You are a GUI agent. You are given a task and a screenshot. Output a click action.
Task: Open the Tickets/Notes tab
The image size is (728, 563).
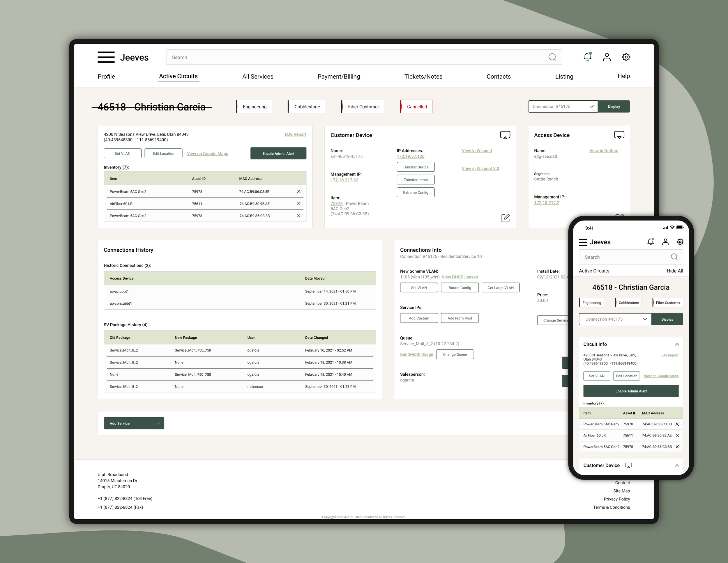(423, 77)
